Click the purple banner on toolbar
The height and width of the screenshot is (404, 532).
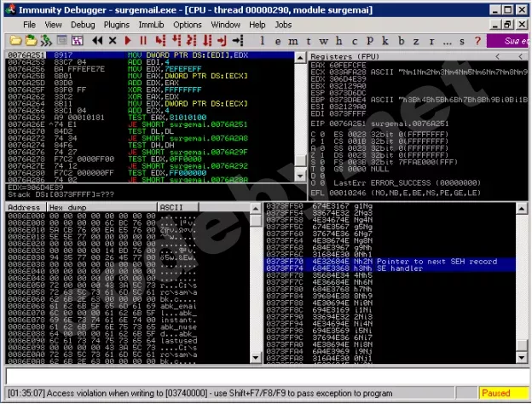(x=507, y=41)
